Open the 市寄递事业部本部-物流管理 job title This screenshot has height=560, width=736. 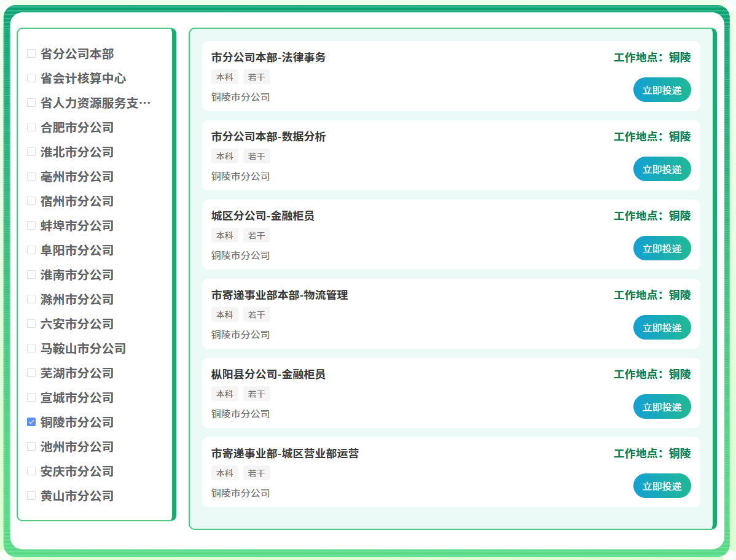(280, 295)
